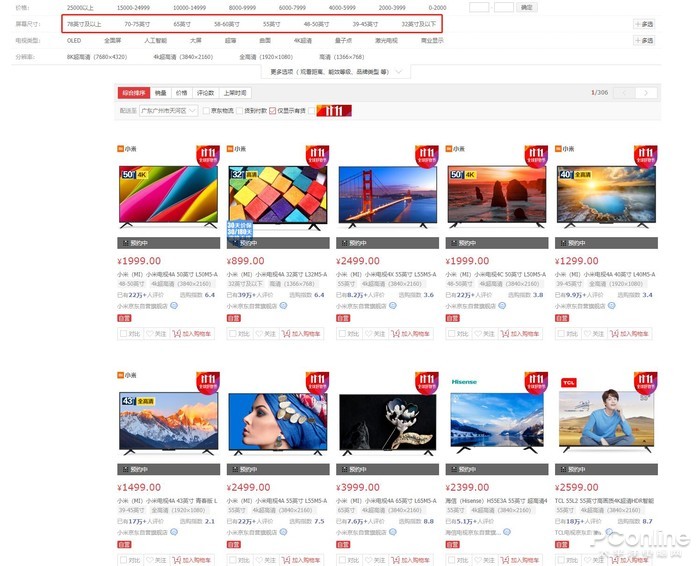Screen dimensions: 700x566
Task: Click previous page arrow beside 1/306
Action: click(x=624, y=92)
